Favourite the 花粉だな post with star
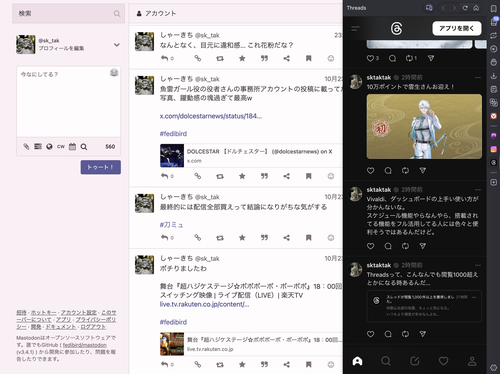500x374 pixels. (x=242, y=58)
